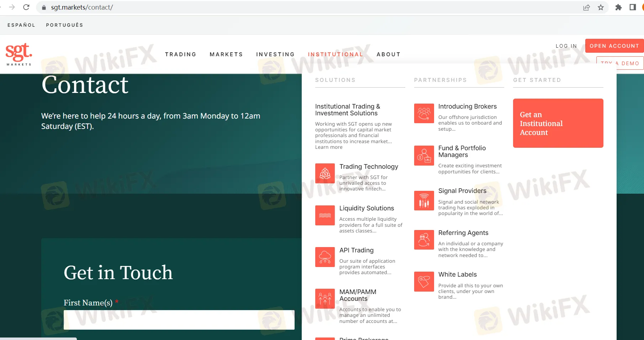Screen dimensions: 644x340
Task: Click the SOLUTIONS column heading
Action: point(335,80)
